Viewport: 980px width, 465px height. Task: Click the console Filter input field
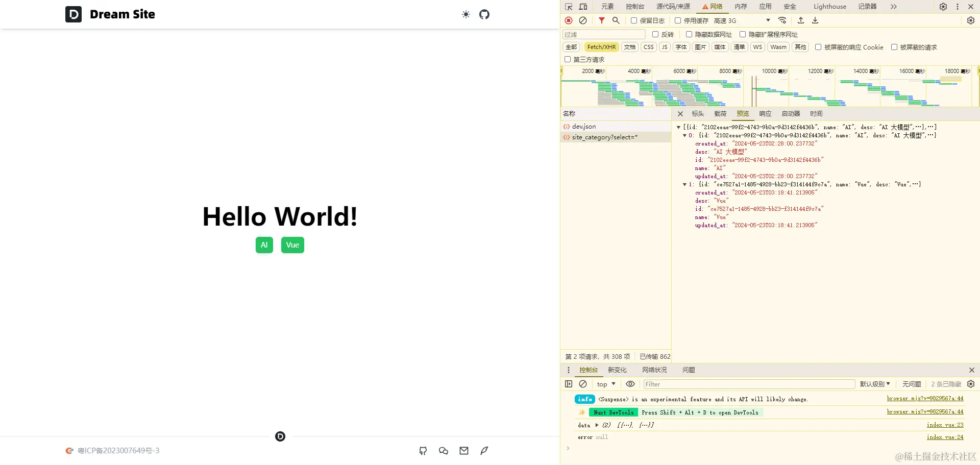pyautogui.click(x=749, y=384)
